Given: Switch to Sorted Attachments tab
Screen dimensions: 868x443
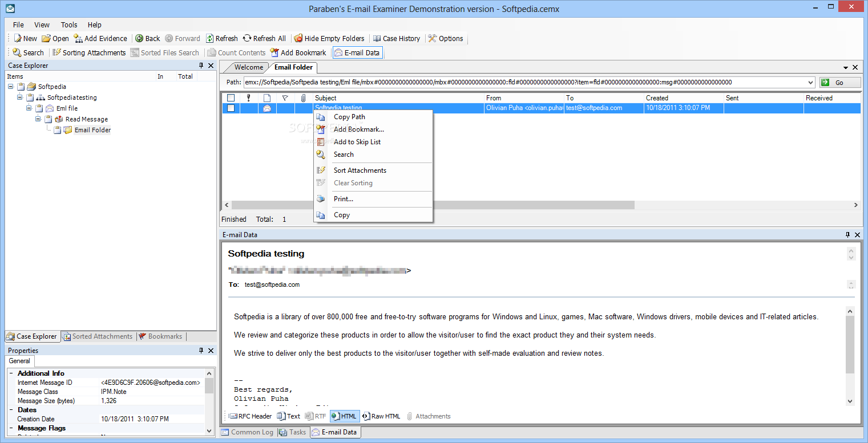Looking at the screenshot, I should 98,336.
